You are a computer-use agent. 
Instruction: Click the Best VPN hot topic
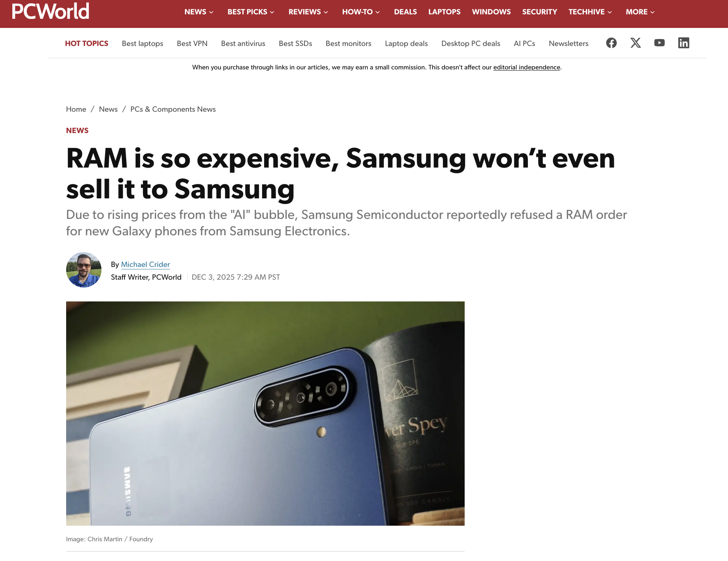pos(192,44)
